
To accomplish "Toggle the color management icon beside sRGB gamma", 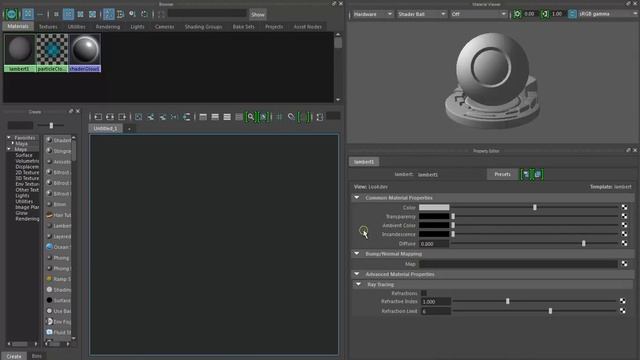I will [572, 14].
